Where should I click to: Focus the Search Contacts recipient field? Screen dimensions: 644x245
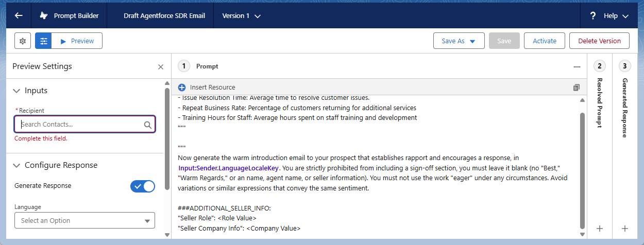[x=84, y=124]
